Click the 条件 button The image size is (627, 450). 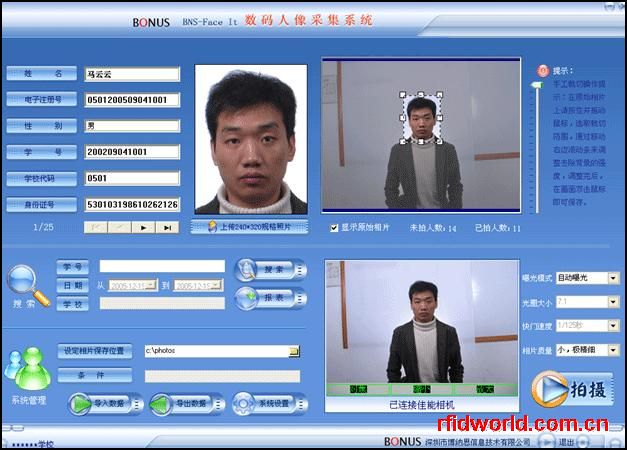pos(94,375)
